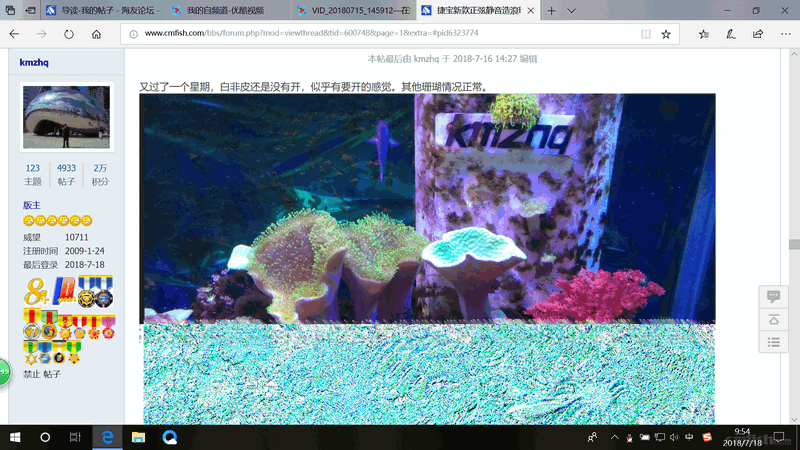This screenshot has width=800, height=450.
Task: Click the quick reply speech bubble button
Action: point(773,296)
